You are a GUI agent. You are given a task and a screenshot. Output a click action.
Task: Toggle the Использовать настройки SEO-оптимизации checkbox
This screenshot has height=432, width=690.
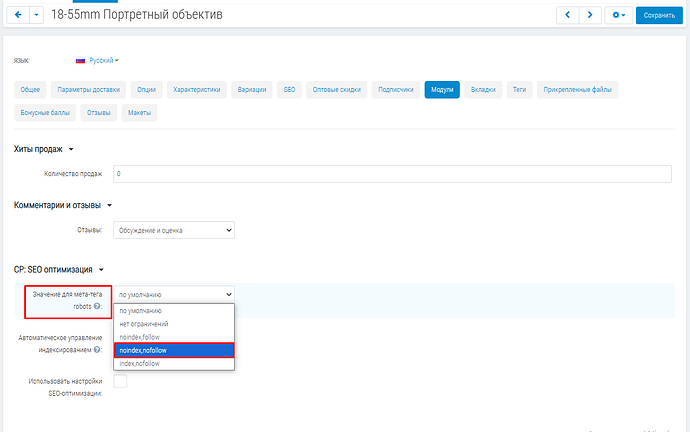[x=120, y=381]
